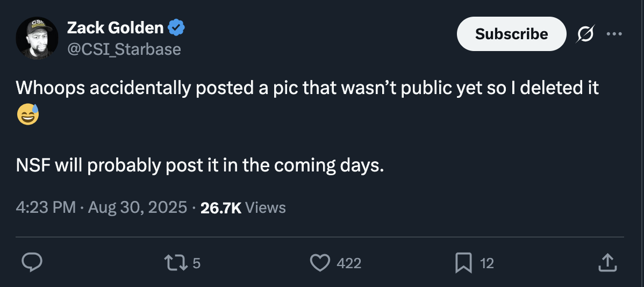Share the post via the upload arrow icon

(605, 263)
